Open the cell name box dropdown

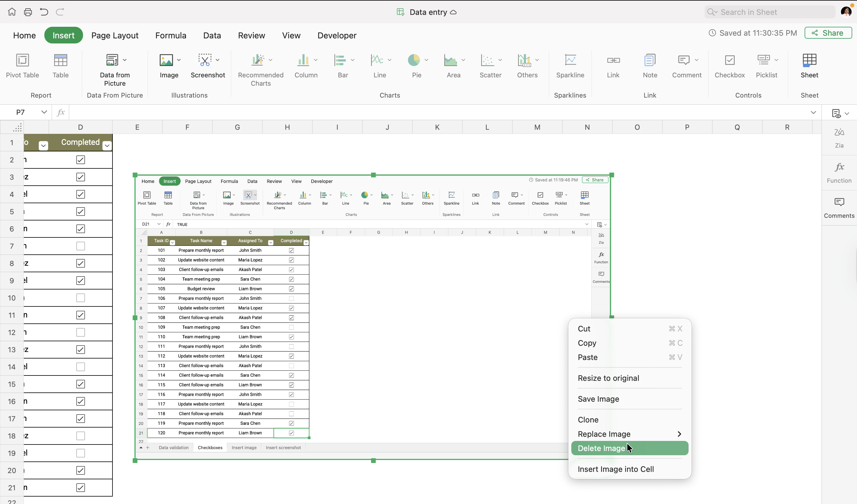pyautogui.click(x=44, y=112)
